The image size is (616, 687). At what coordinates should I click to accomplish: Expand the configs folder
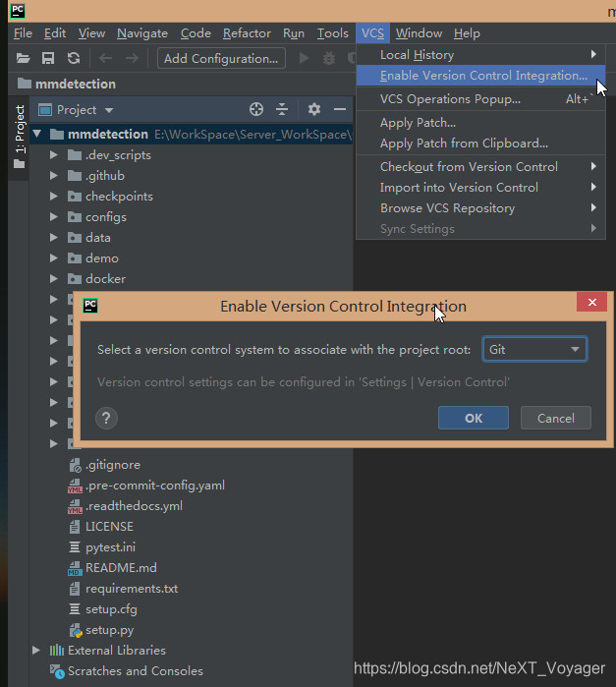pyautogui.click(x=53, y=216)
